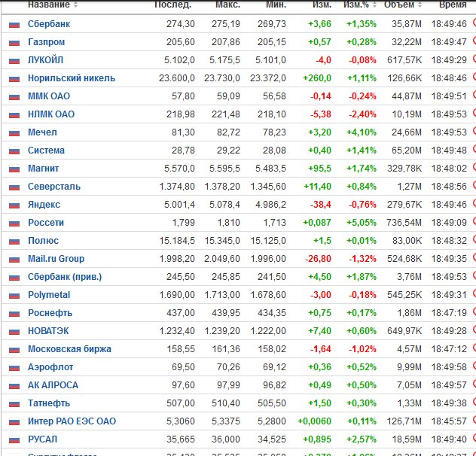Click the clock icon in Роснефть row
The height and width of the screenshot is (456, 476).
[474, 312]
